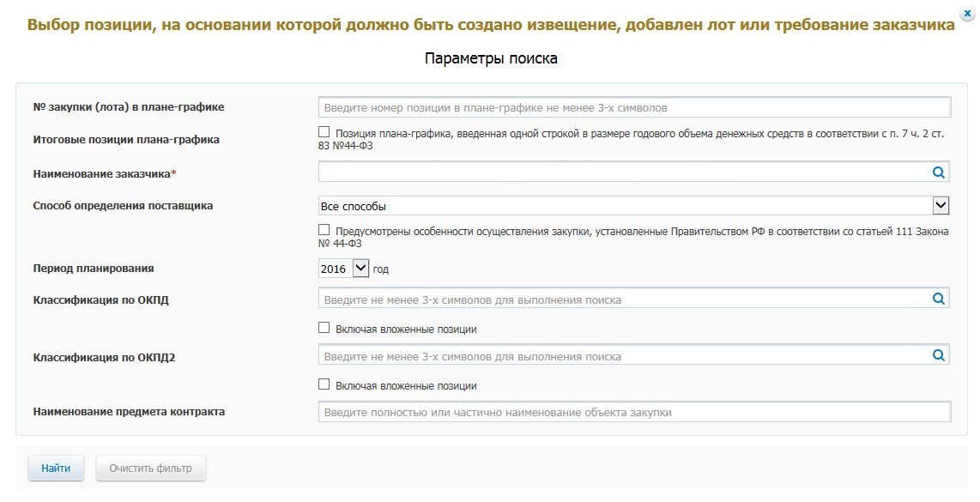Click the Период планирования label

point(94,268)
